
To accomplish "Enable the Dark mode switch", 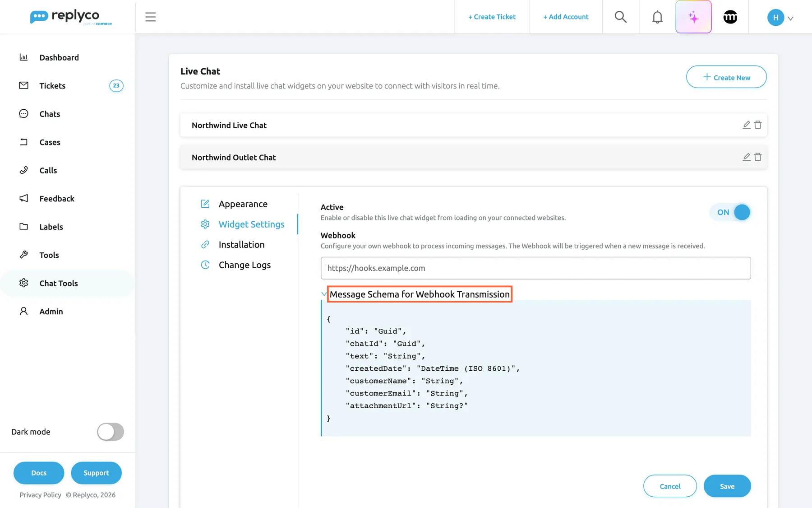I will coord(111,432).
